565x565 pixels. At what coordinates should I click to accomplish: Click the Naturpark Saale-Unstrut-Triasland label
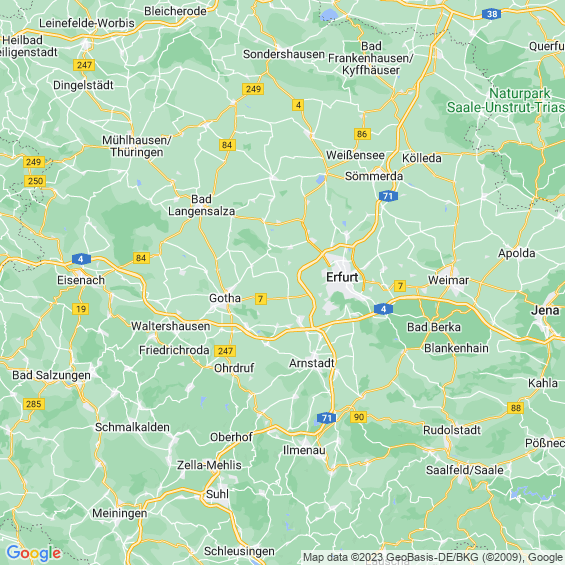[506, 100]
